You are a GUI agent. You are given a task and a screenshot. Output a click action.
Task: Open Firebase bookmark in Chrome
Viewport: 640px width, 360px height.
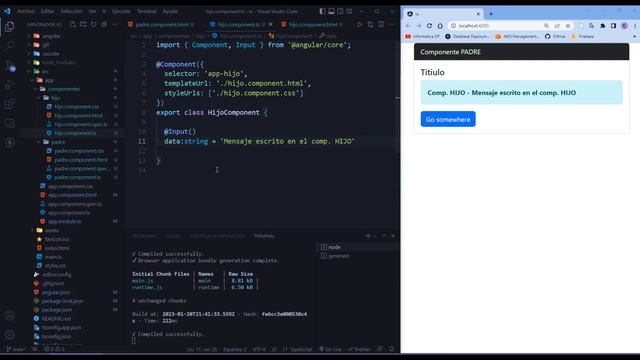(582, 36)
